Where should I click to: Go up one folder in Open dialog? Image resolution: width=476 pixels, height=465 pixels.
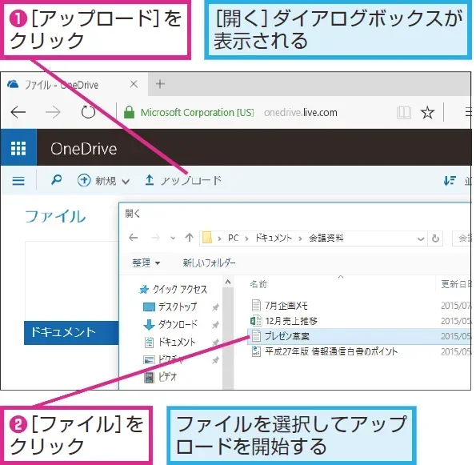190,238
